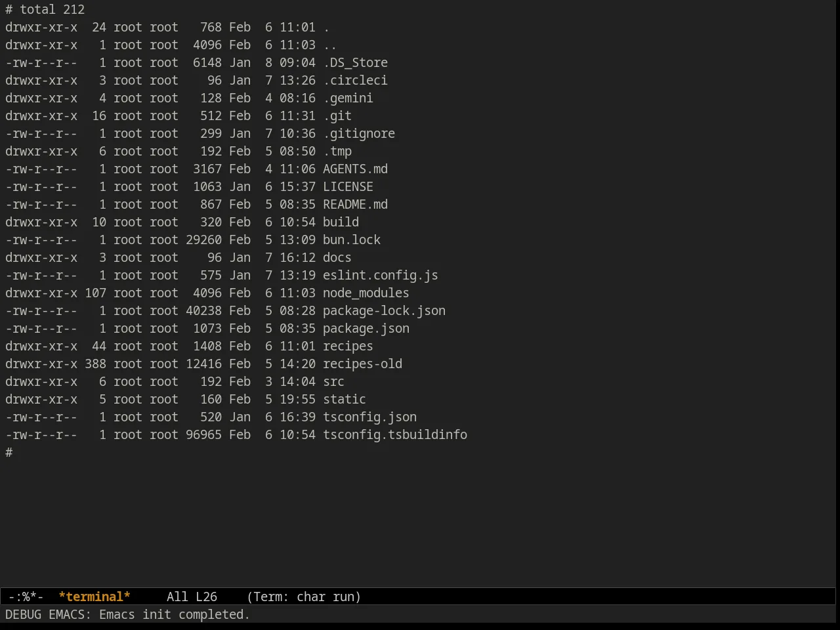The height and width of the screenshot is (630, 840).
Task: Select the .circleci directory entry
Action: pos(355,80)
